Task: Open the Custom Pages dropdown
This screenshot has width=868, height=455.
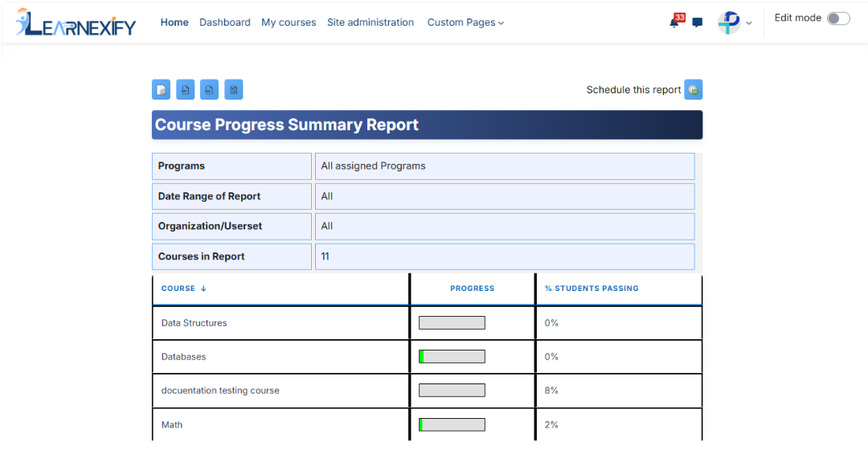Action: [465, 23]
